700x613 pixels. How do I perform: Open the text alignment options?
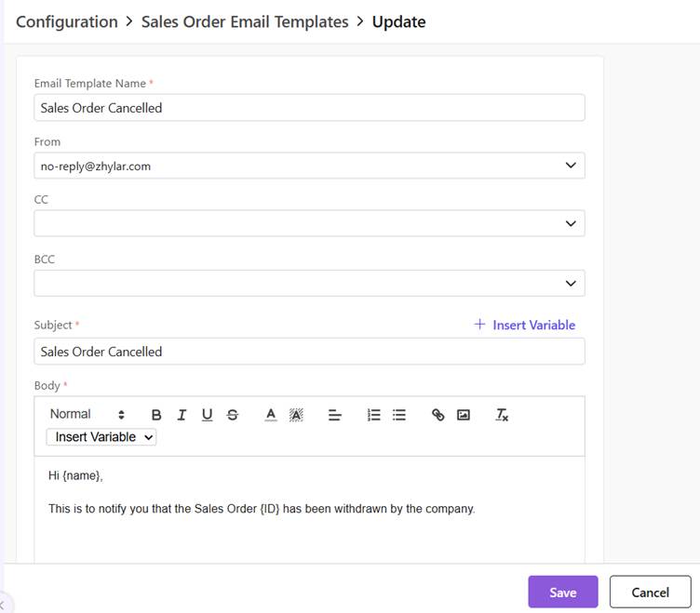(x=335, y=415)
